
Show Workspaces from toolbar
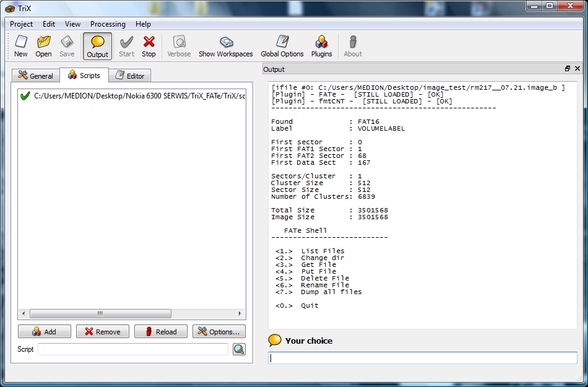(x=226, y=46)
